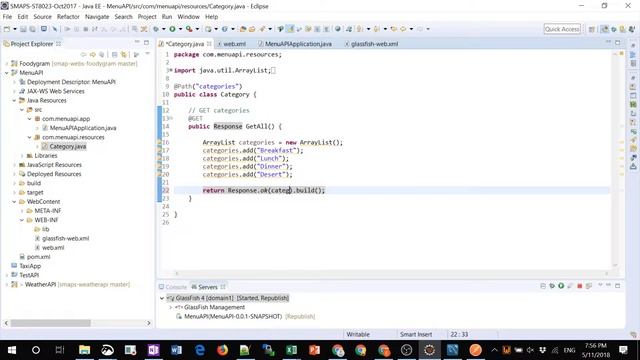Open OneNote from the taskbar
640x360 pixels.
pos(153,350)
